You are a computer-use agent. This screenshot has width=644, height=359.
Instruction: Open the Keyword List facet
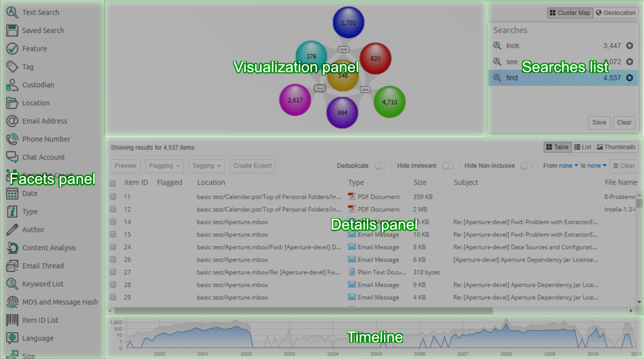tap(43, 284)
